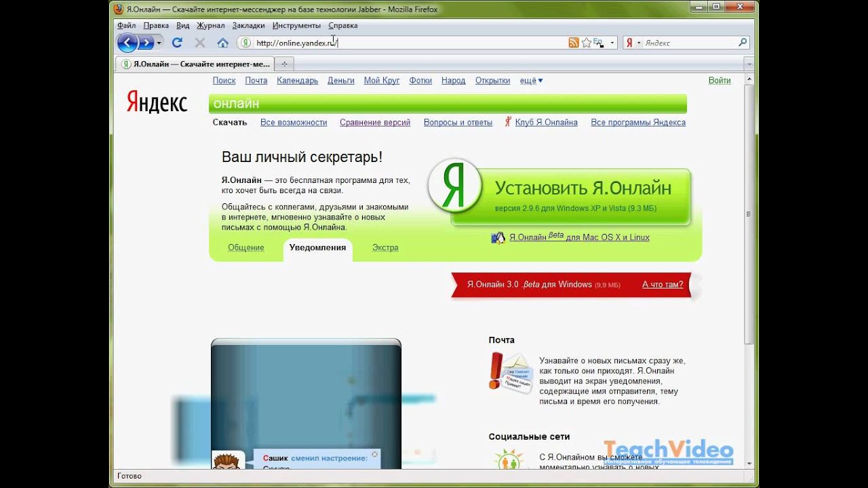This screenshot has height=488, width=868.
Task: Open the Все возможности link
Action: point(294,122)
